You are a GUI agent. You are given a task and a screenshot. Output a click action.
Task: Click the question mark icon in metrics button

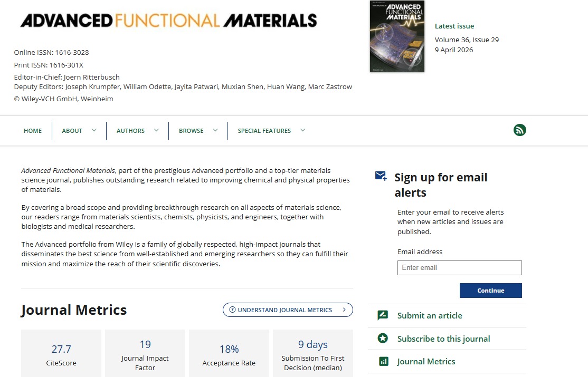(x=232, y=310)
